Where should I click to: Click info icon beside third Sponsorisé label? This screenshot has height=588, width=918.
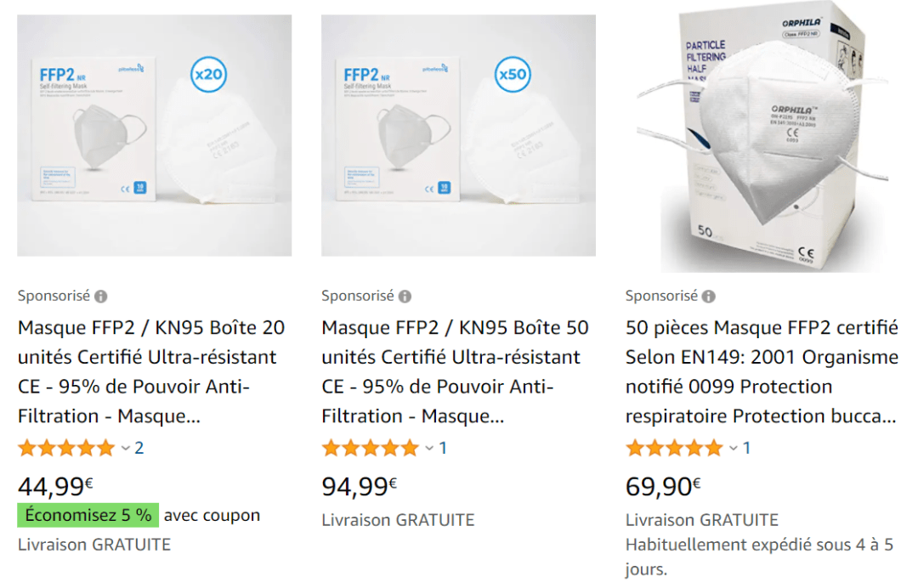[709, 297]
